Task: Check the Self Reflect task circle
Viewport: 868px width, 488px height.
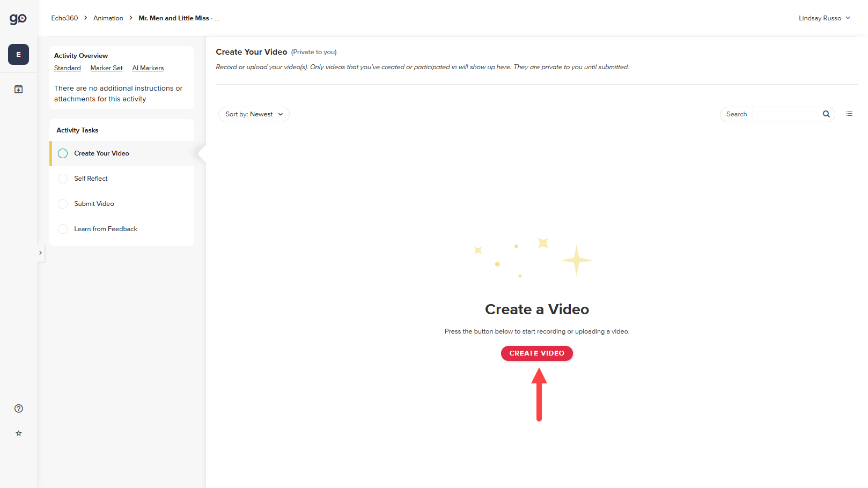Action: (62, 178)
